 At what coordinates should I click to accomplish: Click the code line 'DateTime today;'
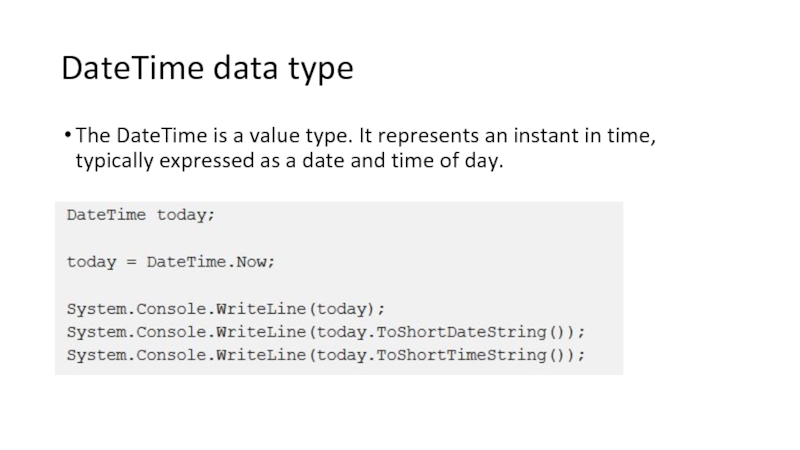[140, 214]
